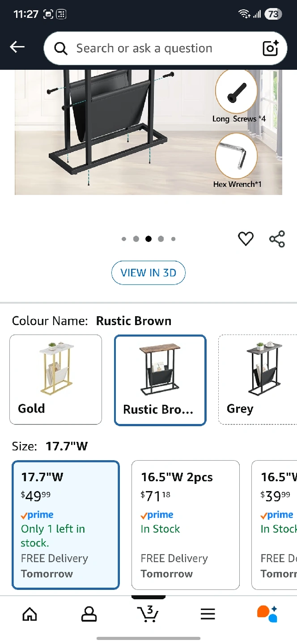Open the account profile icon
This screenshot has height=644, width=297.
coord(89,614)
